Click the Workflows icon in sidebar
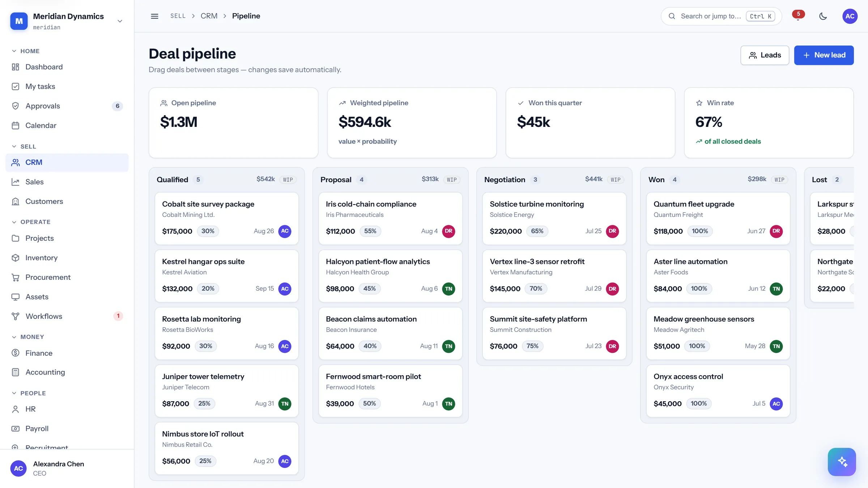 (15, 316)
